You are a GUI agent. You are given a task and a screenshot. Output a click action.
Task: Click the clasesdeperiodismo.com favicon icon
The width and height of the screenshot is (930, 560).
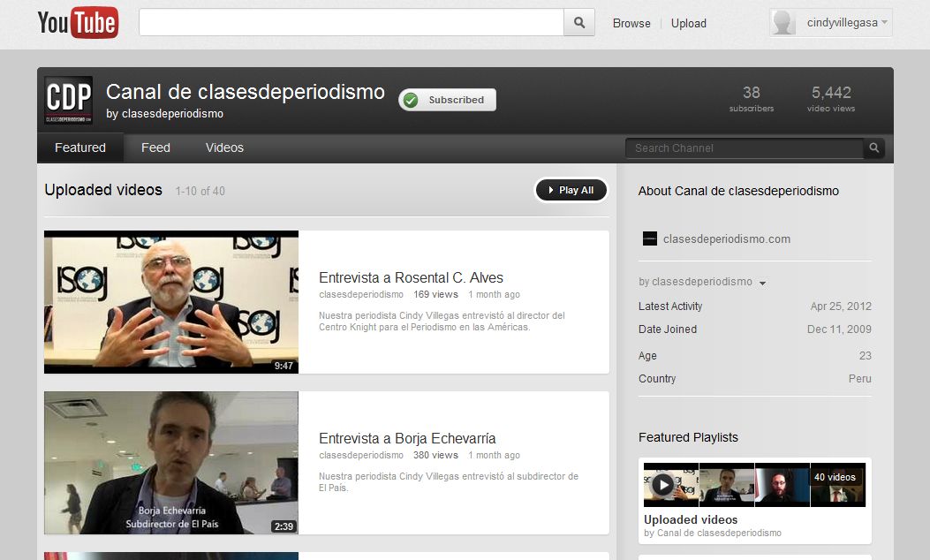[x=649, y=238]
